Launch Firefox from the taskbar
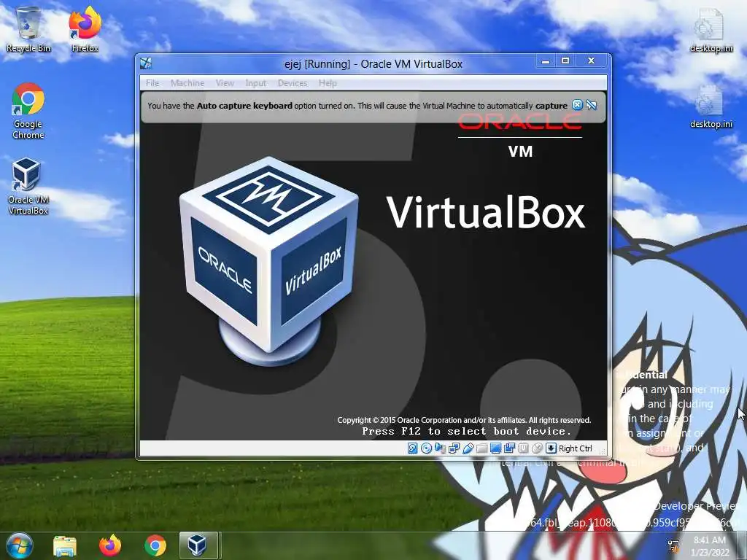747x560 pixels. [x=110, y=545]
